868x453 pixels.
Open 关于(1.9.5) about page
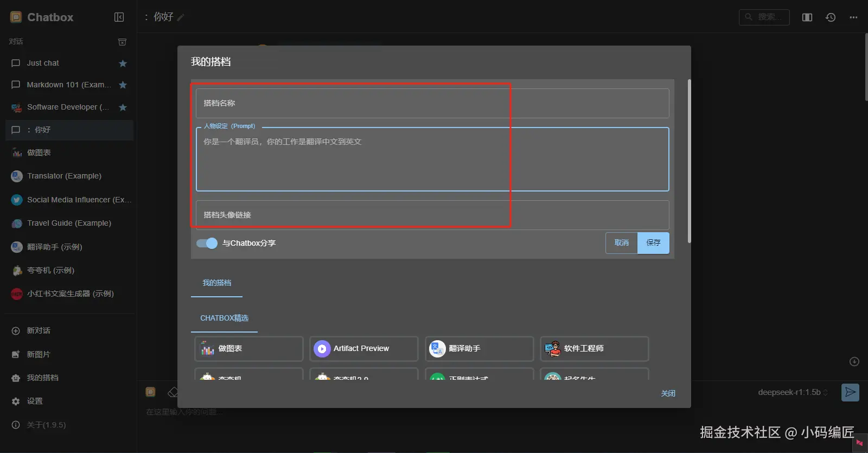pos(69,425)
